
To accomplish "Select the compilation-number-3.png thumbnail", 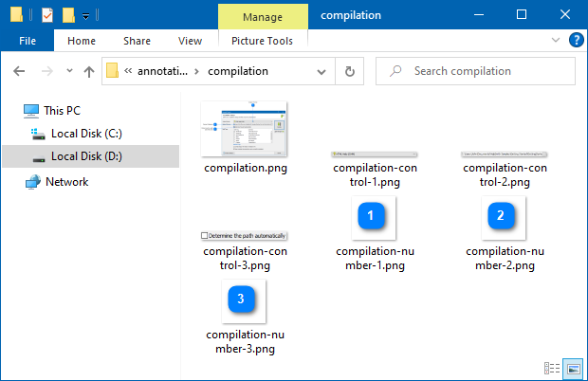I will pos(244,301).
